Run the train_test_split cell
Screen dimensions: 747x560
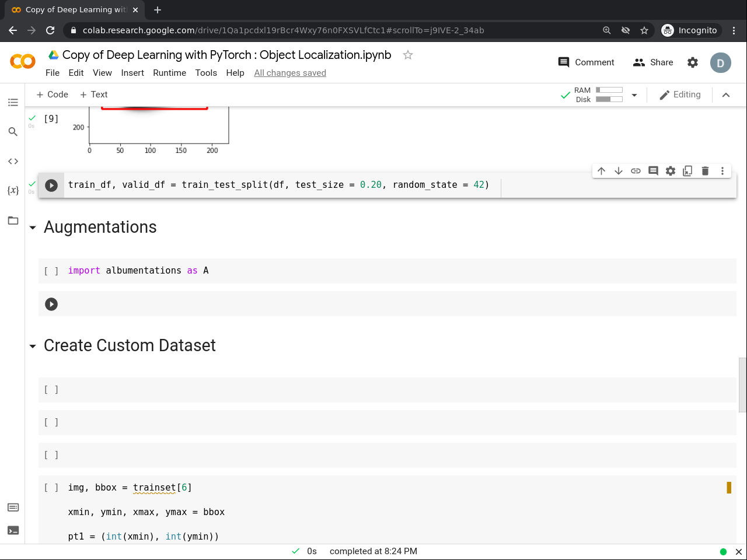click(x=51, y=185)
